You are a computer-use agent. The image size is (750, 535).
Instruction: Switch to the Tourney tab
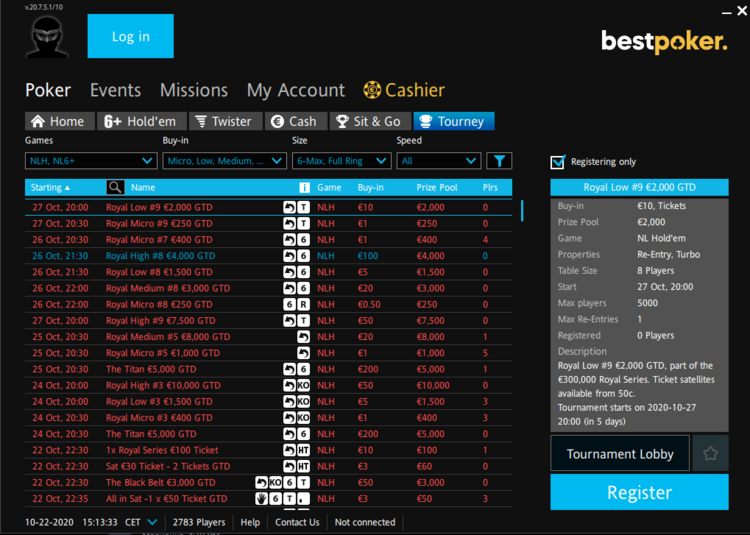[x=454, y=121]
